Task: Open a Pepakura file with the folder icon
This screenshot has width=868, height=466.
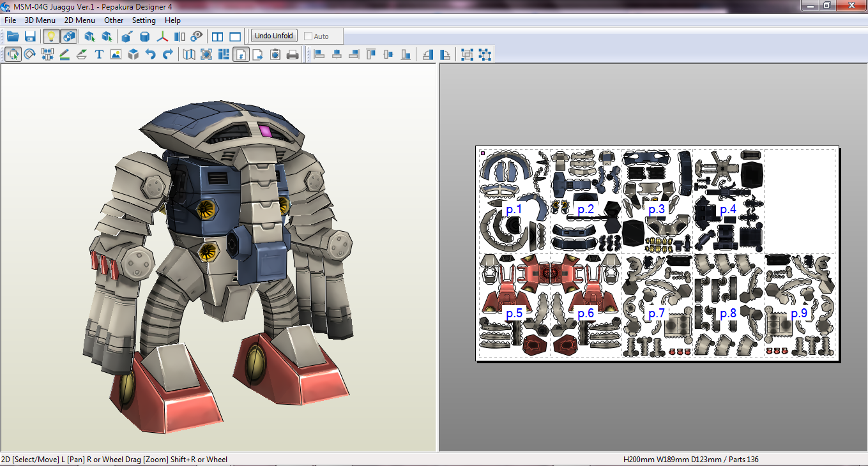Action: pyautogui.click(x=13, y=36)
